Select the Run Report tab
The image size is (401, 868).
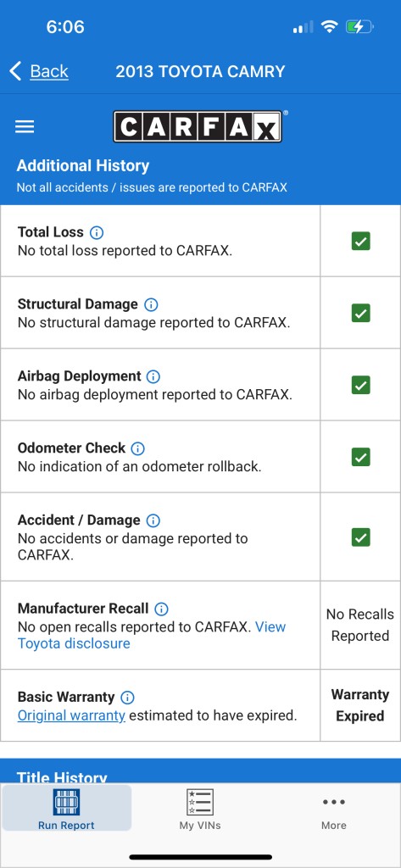(x=66, y=809)
